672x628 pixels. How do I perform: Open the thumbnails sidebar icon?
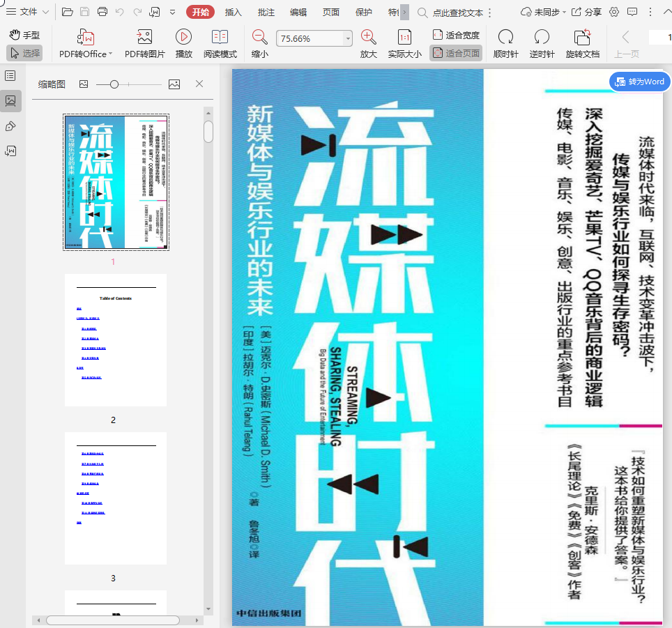pyautogui.click(x=10, y=101)
